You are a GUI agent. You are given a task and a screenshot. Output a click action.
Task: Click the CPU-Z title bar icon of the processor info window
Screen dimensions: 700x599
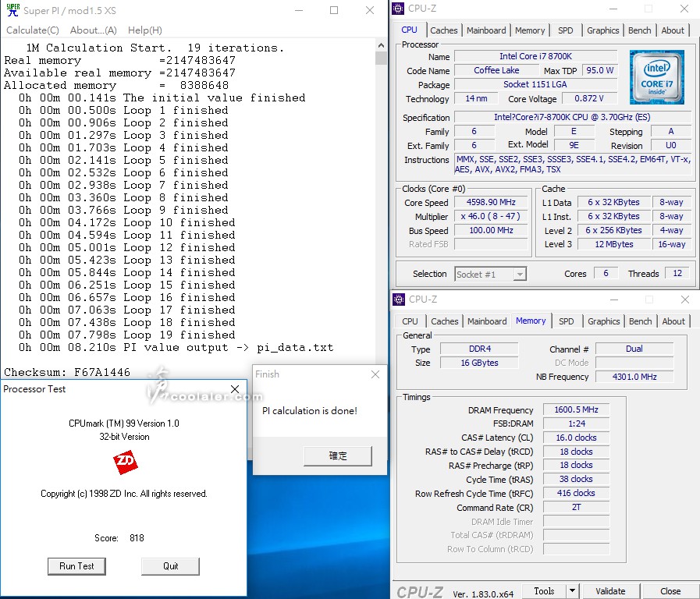[x=398, y=9]
